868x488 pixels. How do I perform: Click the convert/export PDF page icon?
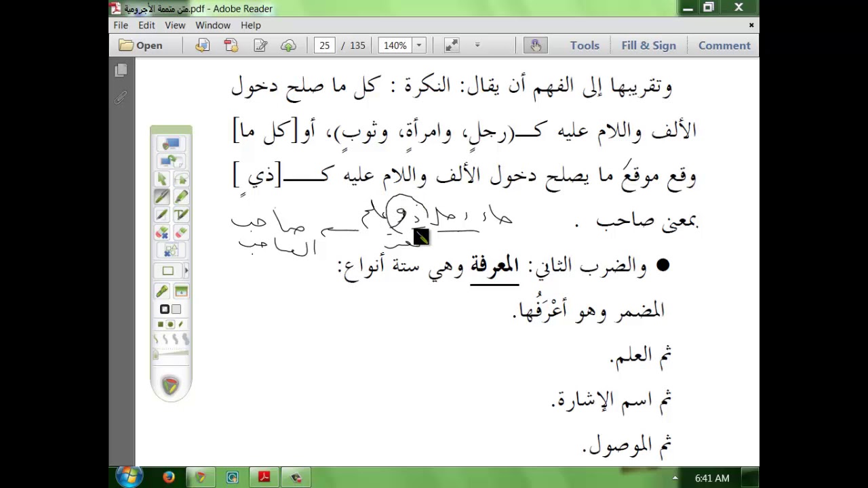pyautogui.click(x=202, y=45)
